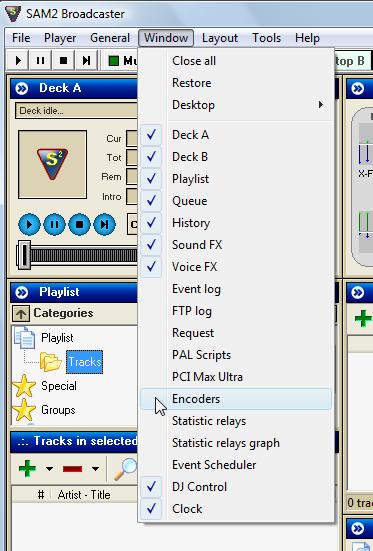Open FTP log window
The image size is (373, 551).
[236, 311]
